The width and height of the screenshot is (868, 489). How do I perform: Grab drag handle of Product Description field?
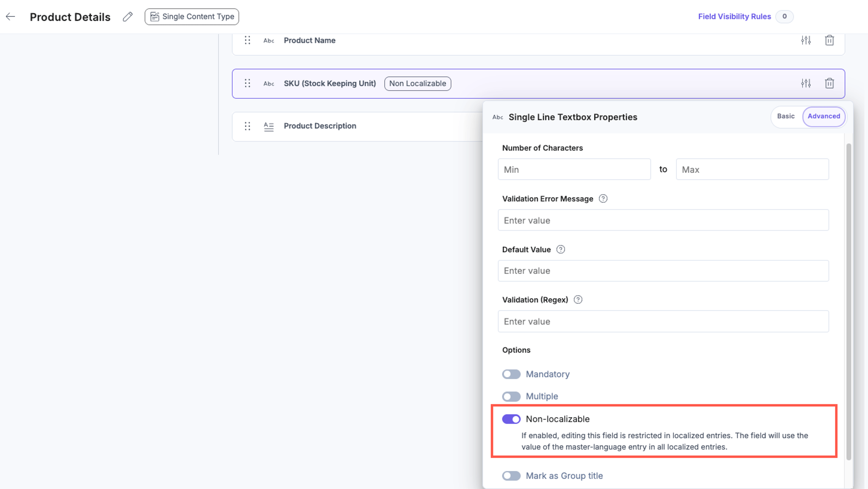[x=247, y=126]
